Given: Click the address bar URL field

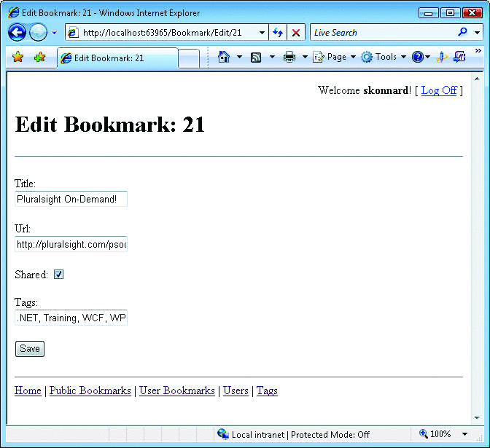Looking at the screenshot, I should pos(163,33).
